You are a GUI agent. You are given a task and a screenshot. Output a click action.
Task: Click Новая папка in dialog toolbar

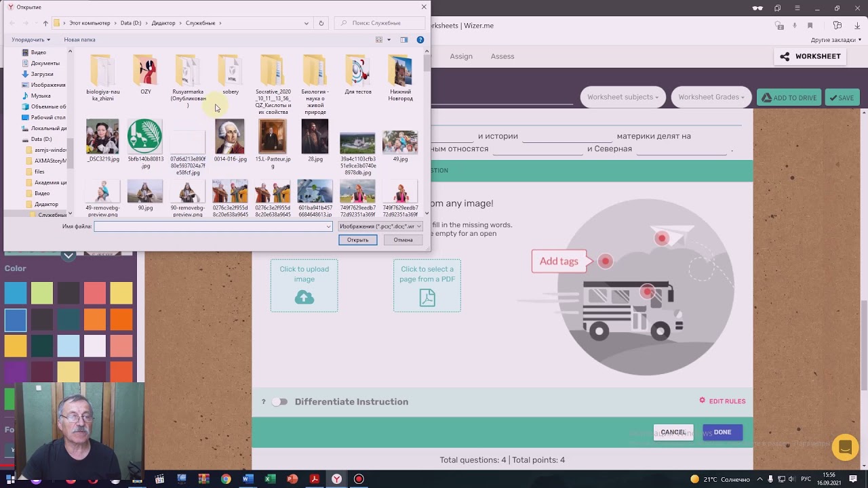[79, 40]
